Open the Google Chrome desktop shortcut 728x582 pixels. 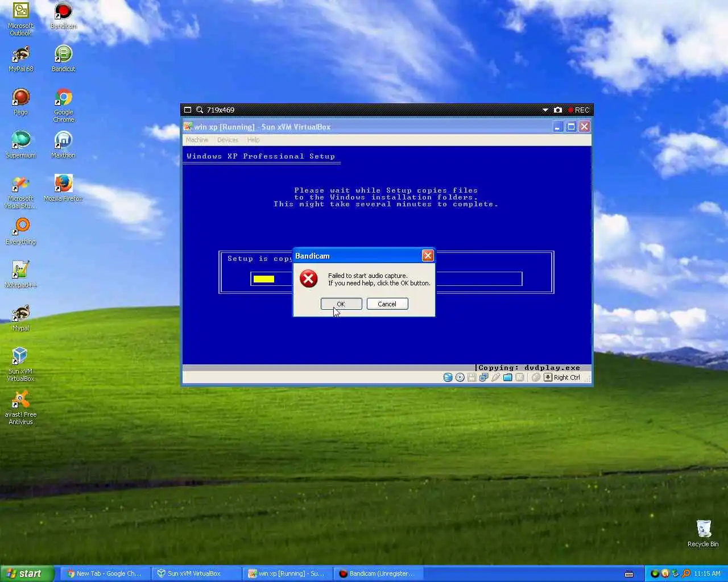click(x=63, y=106)
